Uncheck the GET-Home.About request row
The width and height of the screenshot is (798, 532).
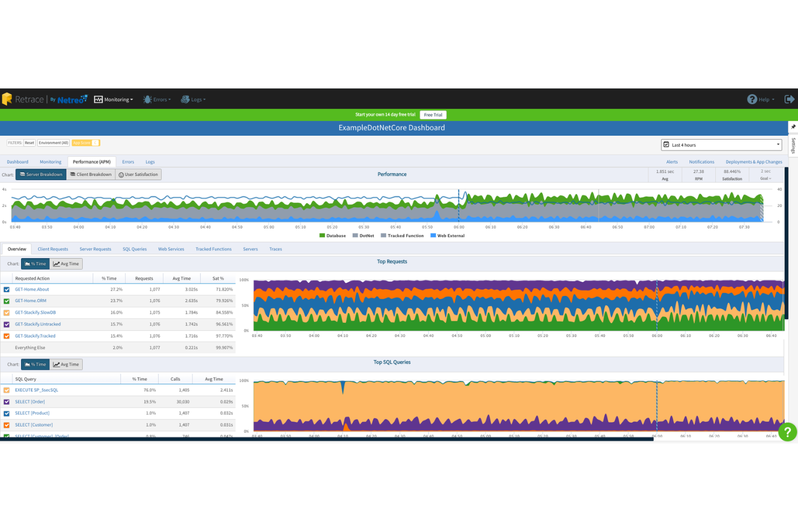6,289
